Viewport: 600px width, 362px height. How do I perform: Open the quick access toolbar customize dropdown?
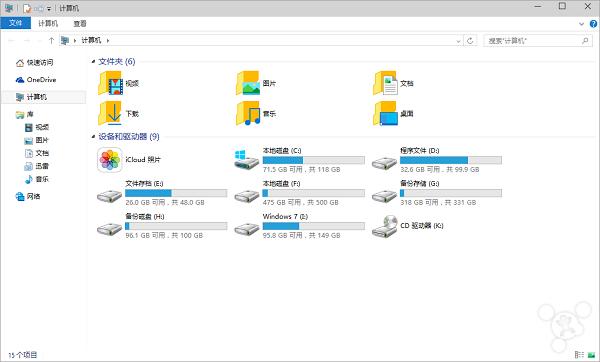49,8
